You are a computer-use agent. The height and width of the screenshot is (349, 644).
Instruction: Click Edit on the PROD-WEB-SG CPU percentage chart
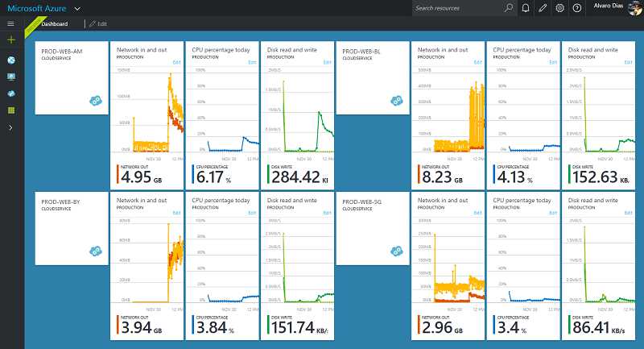click(553, 213)
